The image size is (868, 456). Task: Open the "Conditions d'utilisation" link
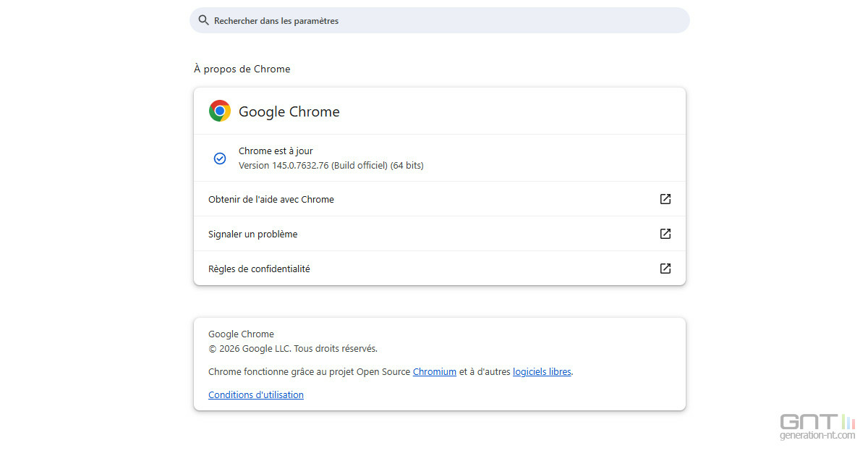[x=256, y=394]
